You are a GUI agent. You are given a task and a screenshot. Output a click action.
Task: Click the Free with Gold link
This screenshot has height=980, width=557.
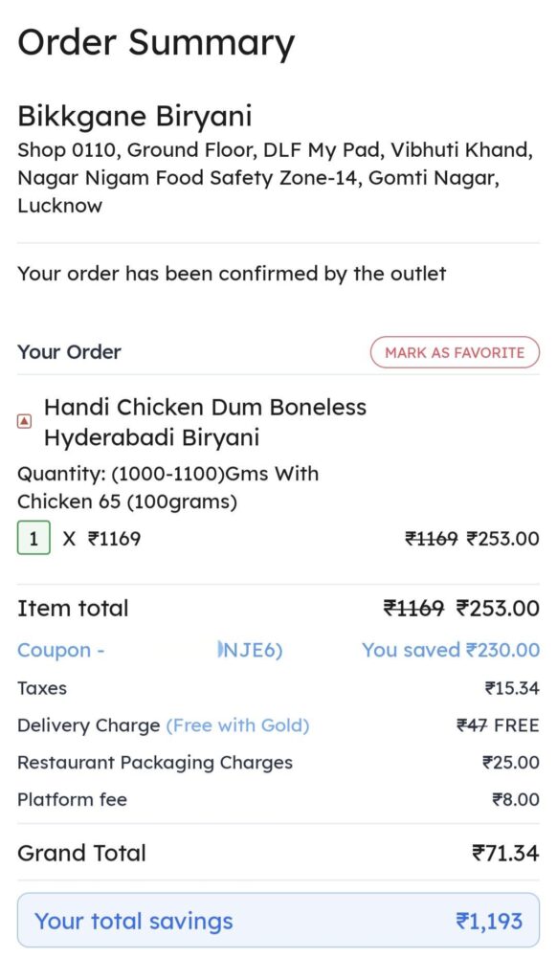pos(237,725)
